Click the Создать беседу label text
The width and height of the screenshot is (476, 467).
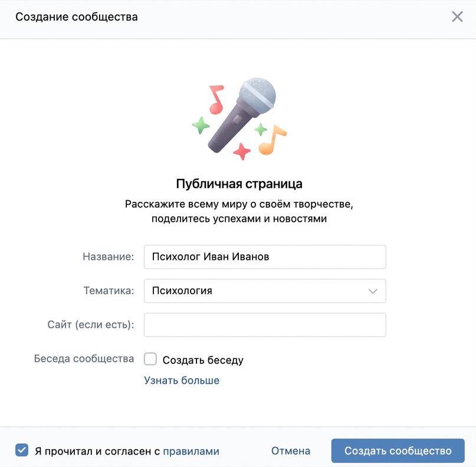(x=203, y=360)
